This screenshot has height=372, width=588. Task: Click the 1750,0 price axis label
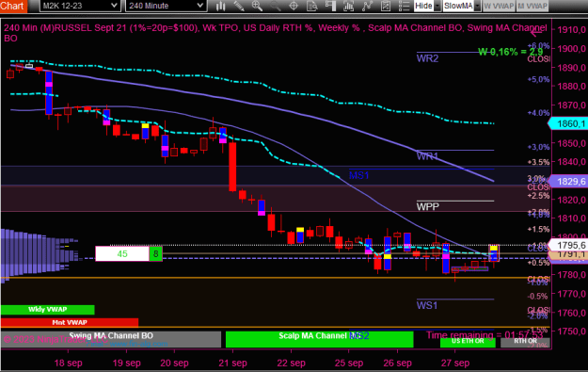571,332
